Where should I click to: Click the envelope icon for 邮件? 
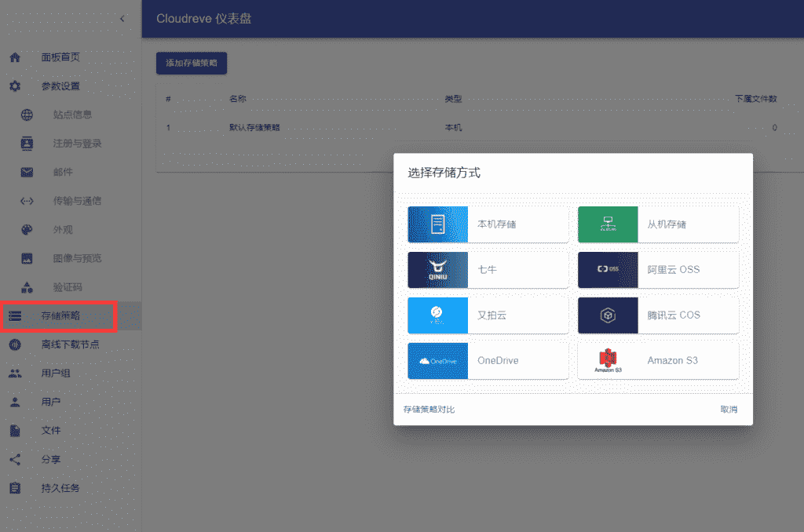pyautogui.click(x=27, y=172)
